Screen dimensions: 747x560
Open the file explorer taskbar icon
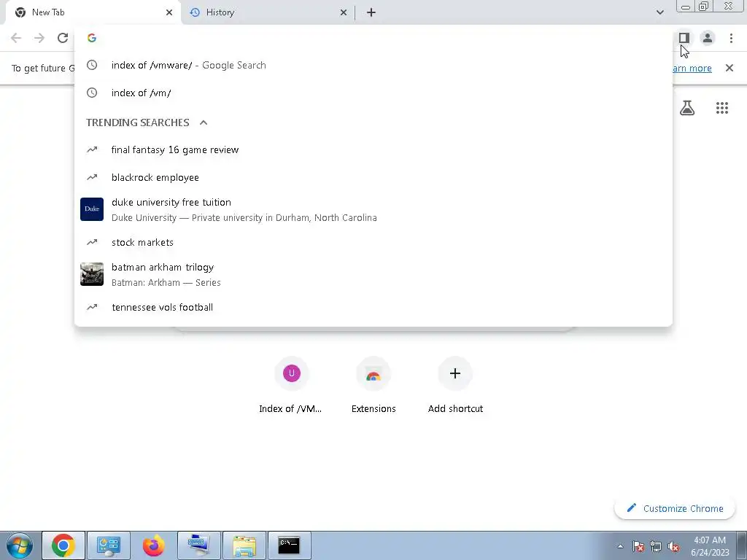244,545
